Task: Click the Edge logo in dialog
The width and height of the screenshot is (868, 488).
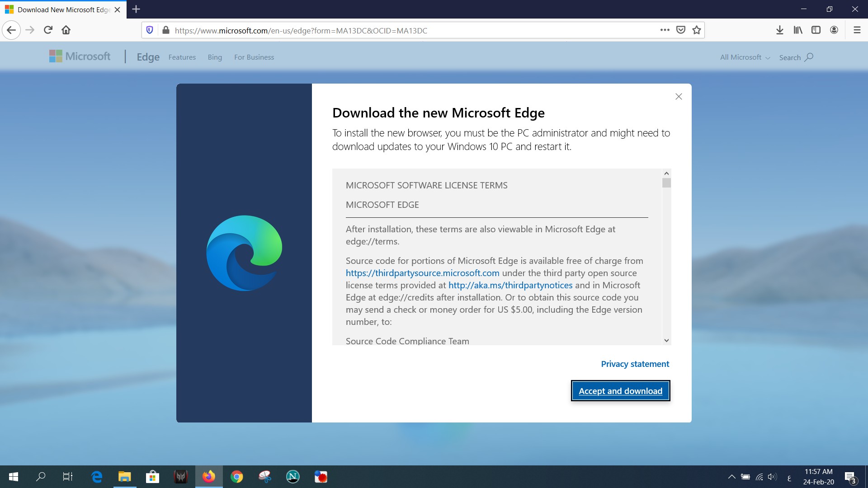Action: point(244,253)
